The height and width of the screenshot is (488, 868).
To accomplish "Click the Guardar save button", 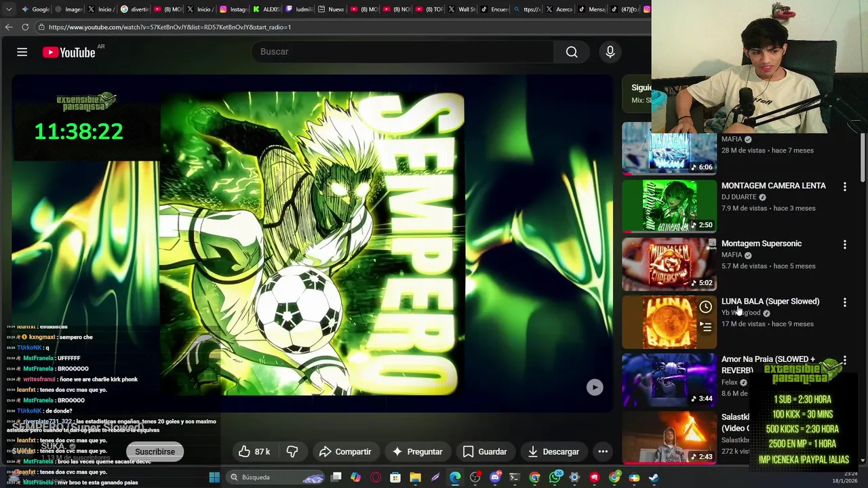I will pyautogui.click(x=484, y=451).
